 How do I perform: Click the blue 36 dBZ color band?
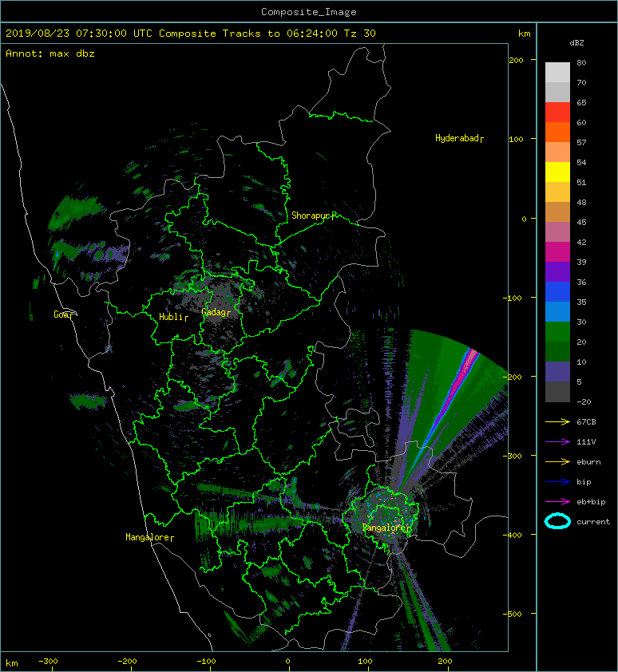[557, 292]
